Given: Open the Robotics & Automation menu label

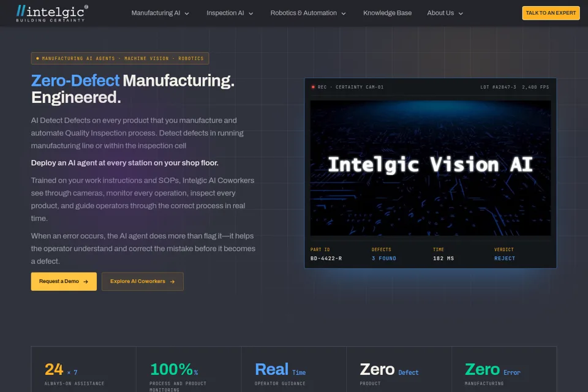Looking at the screenshot, I should click(303, 13).
